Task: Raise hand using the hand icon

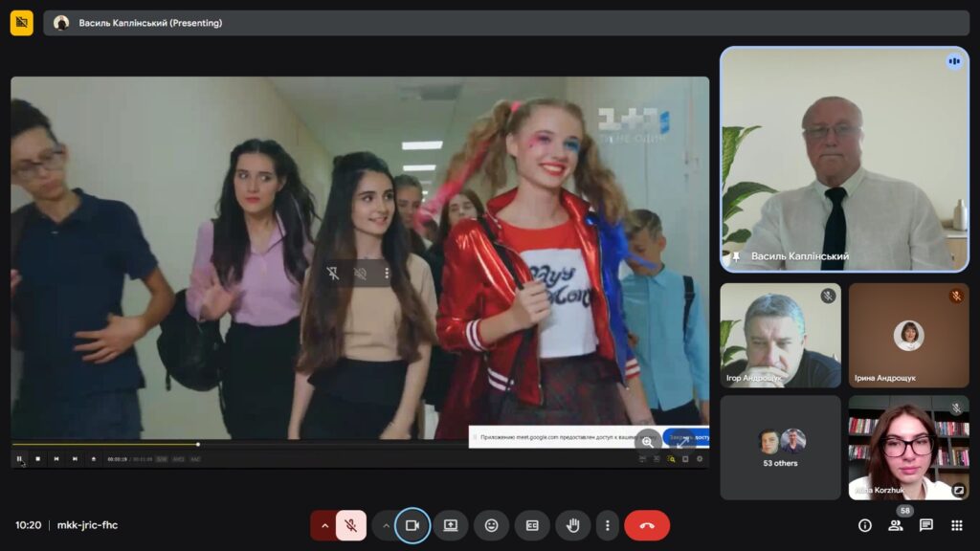Action: click(x=573, y=525)
